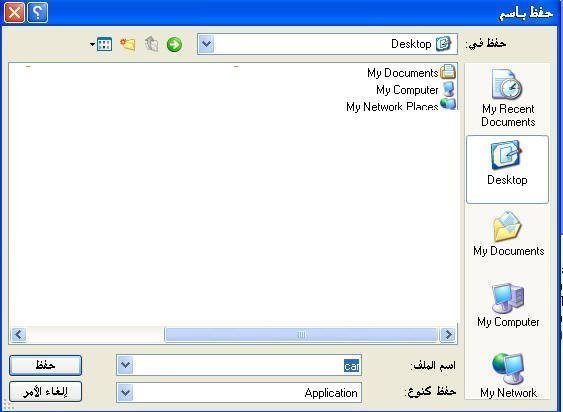Click the help question mark button
The image size is (563, 412).
[x=38, y=13]
